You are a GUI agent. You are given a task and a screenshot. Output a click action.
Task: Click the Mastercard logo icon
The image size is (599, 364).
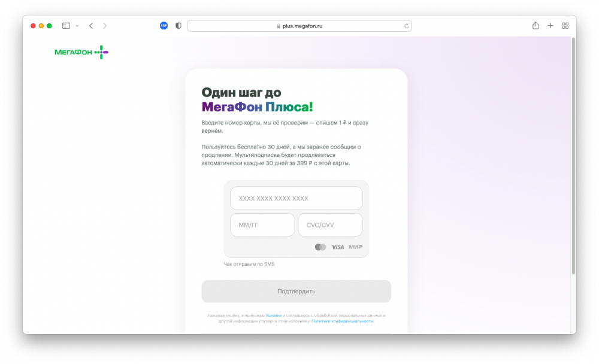click(320, 247)
